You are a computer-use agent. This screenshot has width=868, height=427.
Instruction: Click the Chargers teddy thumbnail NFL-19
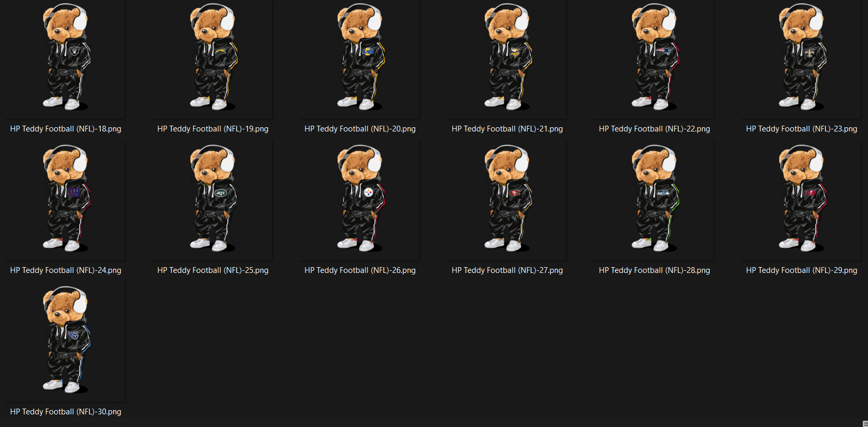[x=213, y=58]
